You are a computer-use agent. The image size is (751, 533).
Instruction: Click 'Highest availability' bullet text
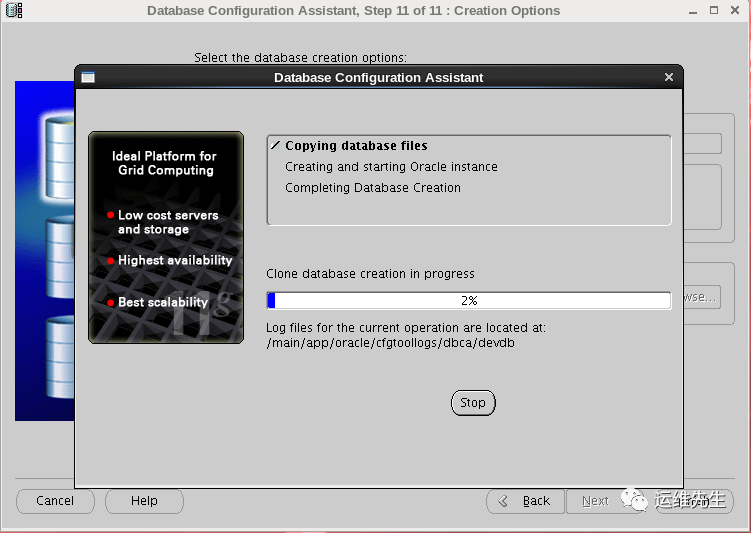tap(175, 260)
